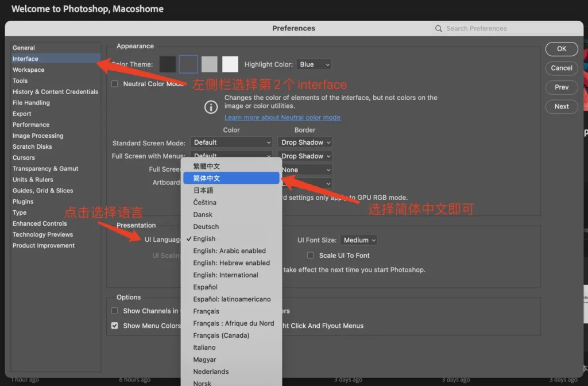This screenshot has height=386, width=588.
Task: Select the darkest Color Theme swatch
Action: [x=168, y=64]
